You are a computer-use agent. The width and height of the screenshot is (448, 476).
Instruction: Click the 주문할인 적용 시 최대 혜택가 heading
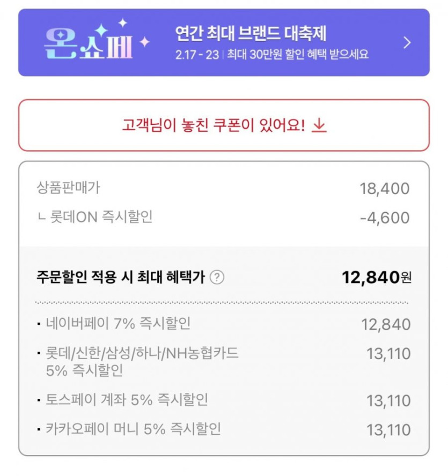point(121,278)
